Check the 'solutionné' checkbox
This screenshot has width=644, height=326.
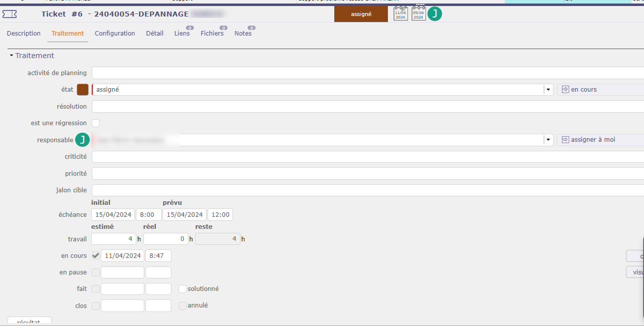click(182, 289)
